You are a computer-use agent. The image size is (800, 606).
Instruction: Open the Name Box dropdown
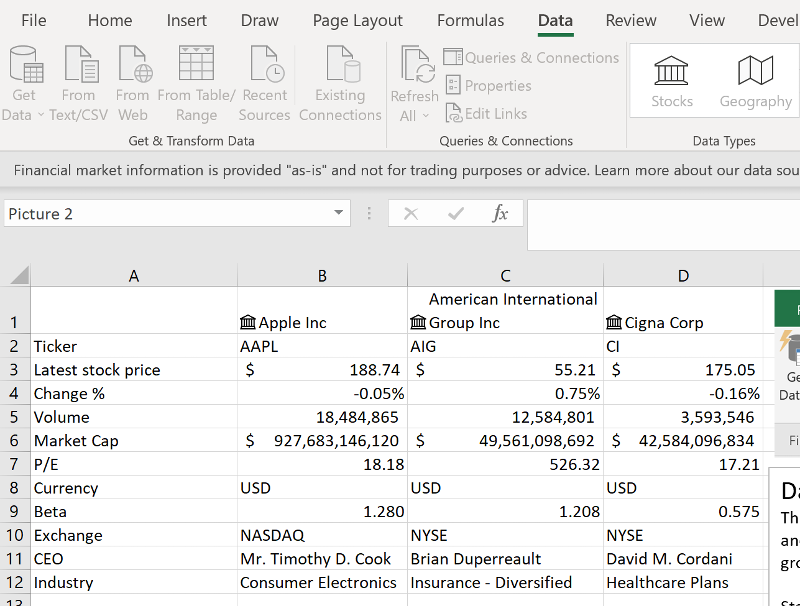[x=339, y=213]
